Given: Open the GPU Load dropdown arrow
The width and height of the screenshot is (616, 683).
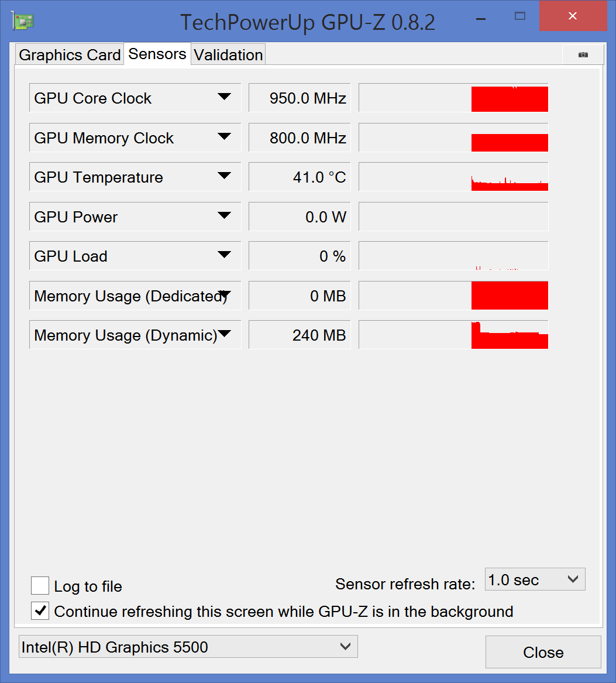Looking at the screenshot, I should coord(224,255).
